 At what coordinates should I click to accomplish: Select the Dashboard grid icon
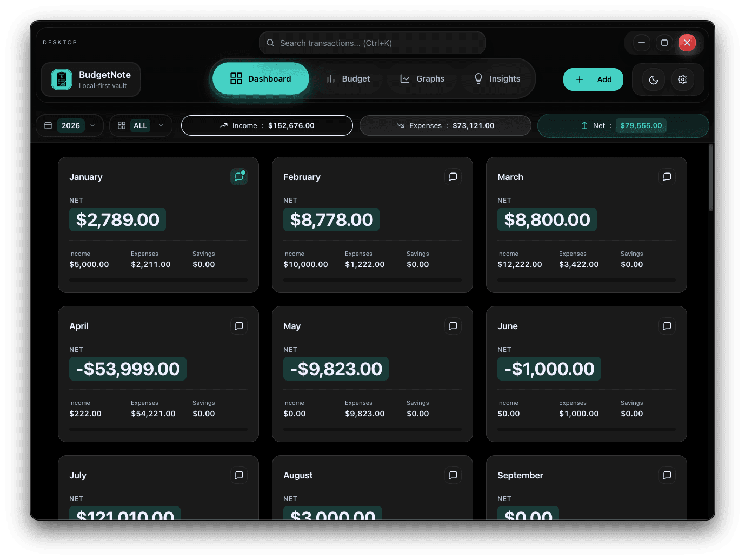(236, 78)
